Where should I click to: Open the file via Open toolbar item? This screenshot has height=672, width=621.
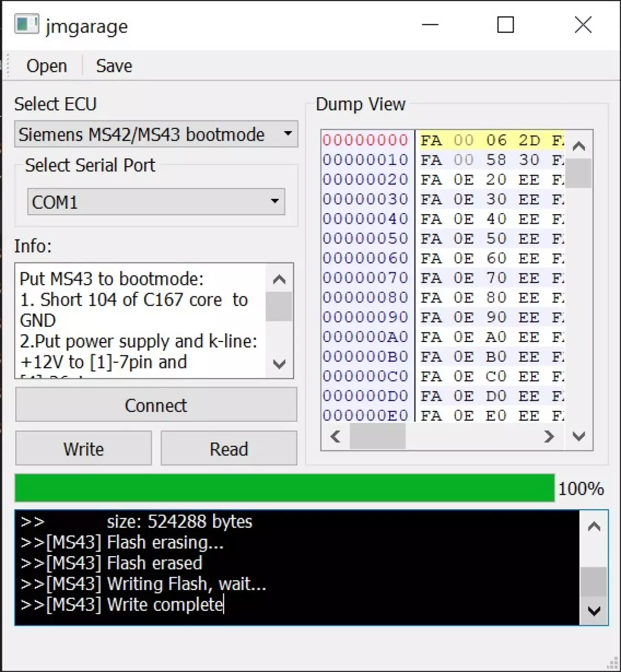pos(46,66)
